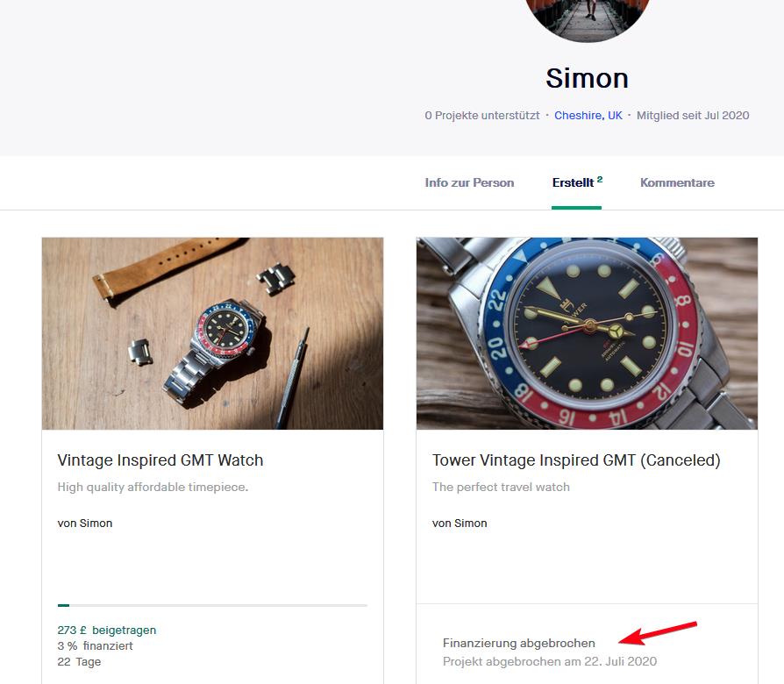
Task: Open the Tower Vintage Inspired GMT thumbnail
Action: 587,333
